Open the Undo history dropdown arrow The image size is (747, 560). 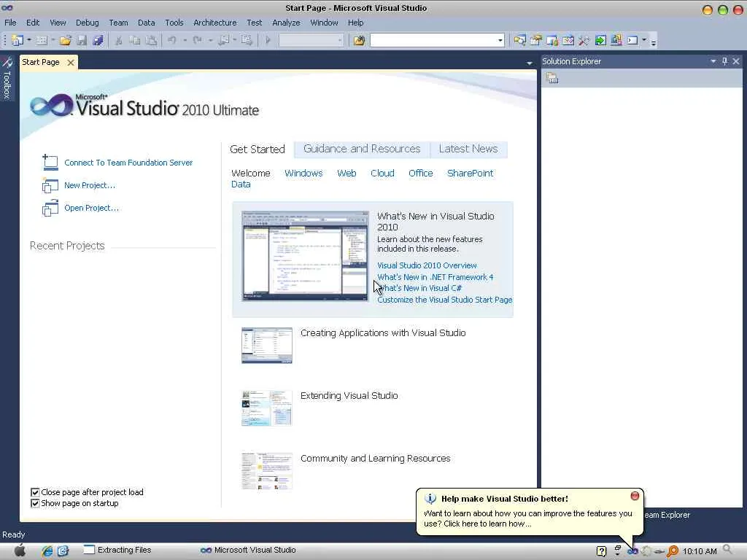point(185,41)
